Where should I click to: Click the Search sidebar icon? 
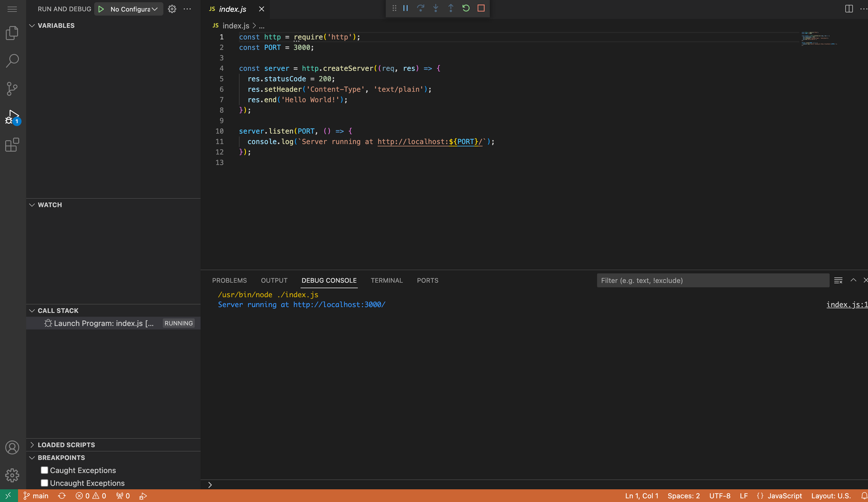[13, 60]
